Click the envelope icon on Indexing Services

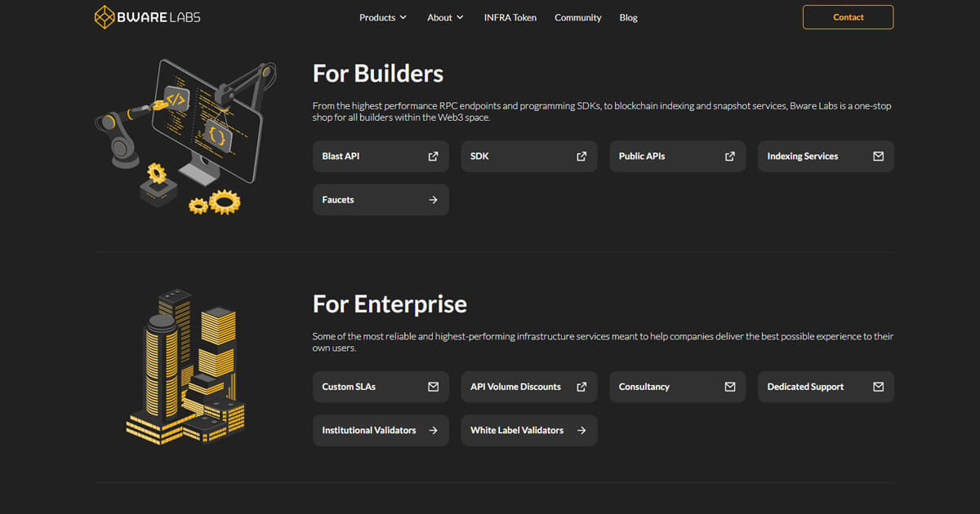coord(879,157)
